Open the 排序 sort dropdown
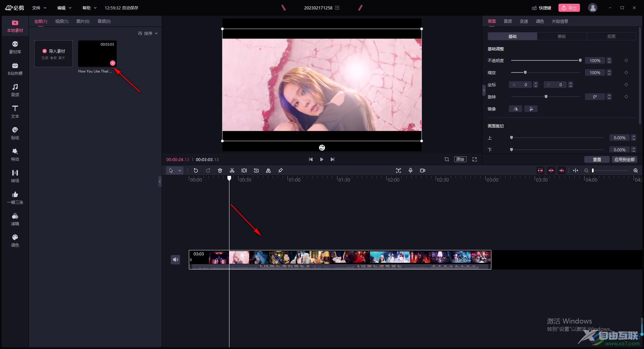644x349 pixels. (148, 33)
